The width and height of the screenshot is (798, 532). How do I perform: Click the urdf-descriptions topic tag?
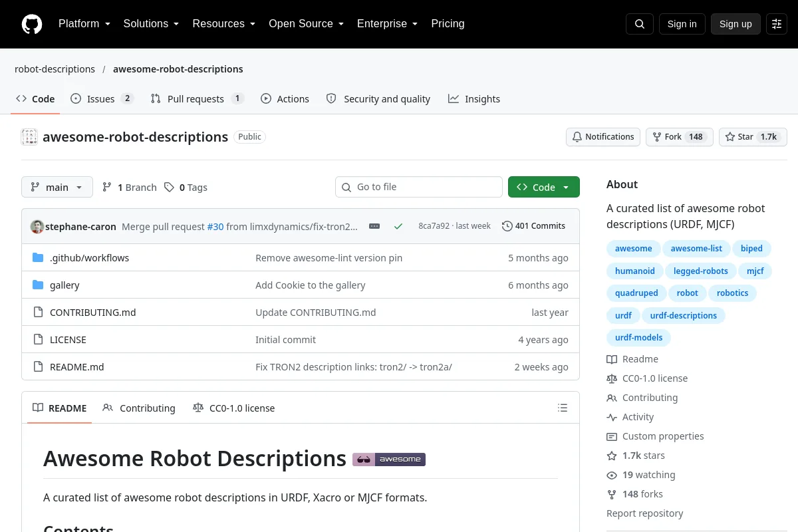pos(684,315)
